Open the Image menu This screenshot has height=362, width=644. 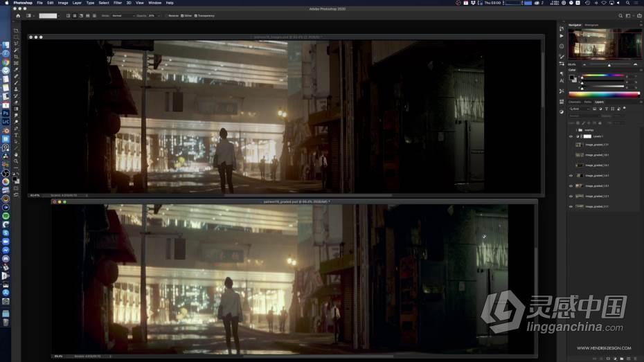pyautogui.click(x=63, y=3)
